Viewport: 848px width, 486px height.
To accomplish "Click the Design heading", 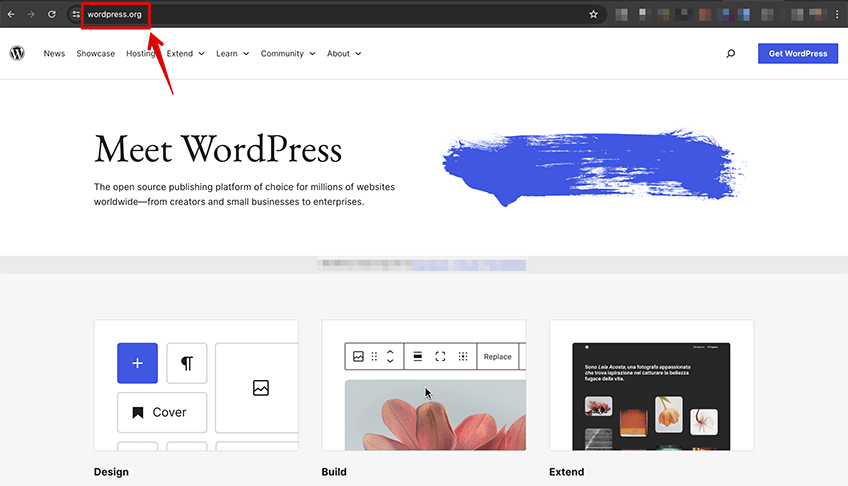I will click(111, 471).
